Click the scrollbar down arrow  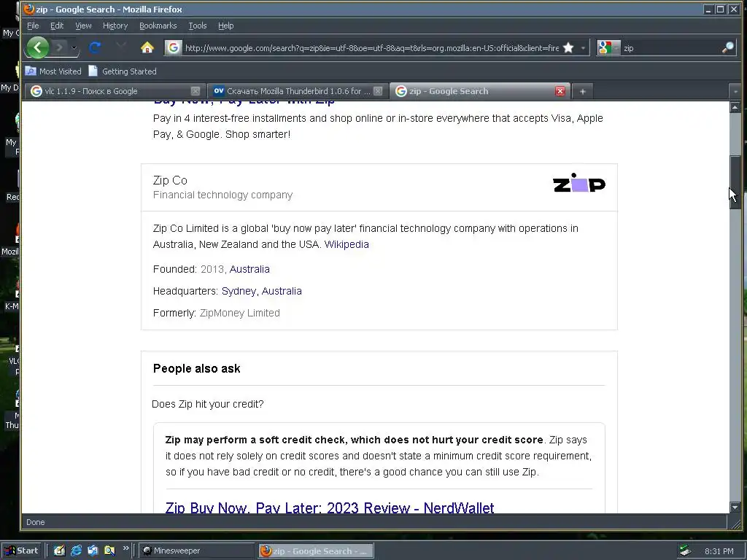pyautogui.click(x=735, y=507)
